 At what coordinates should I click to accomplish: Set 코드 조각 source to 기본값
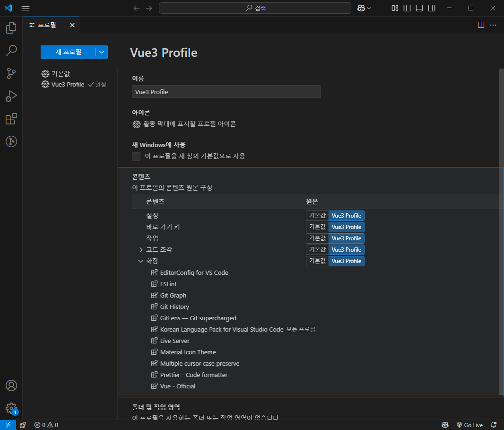(317, 250)
